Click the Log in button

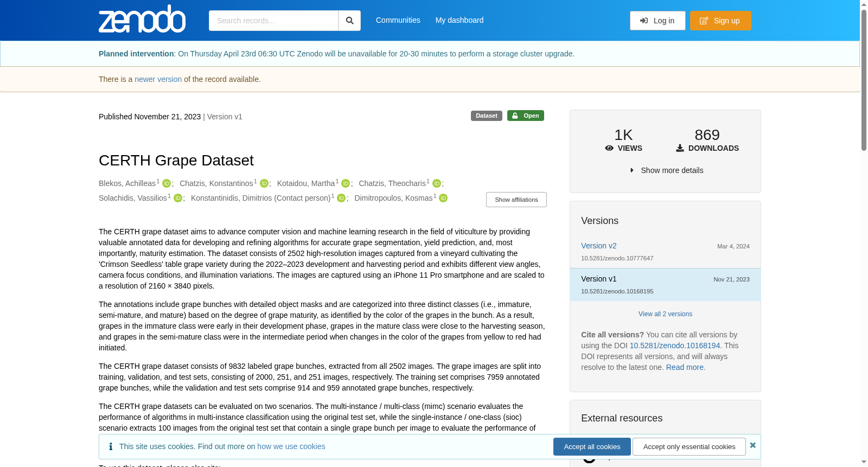(x=658, y=21)
